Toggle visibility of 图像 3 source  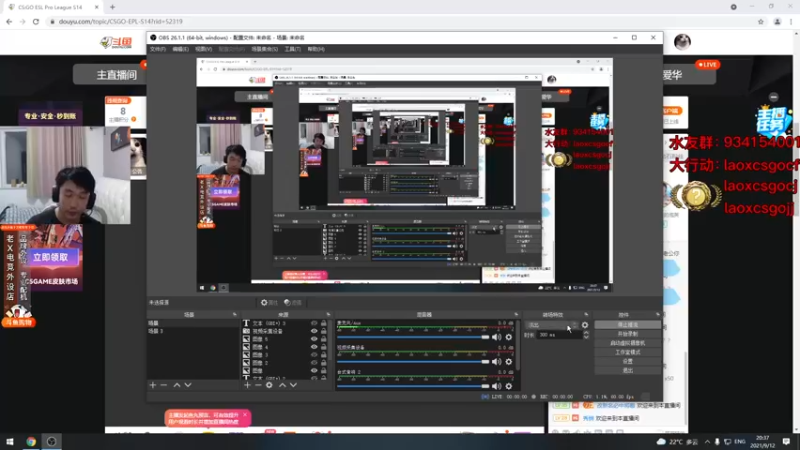314,355
